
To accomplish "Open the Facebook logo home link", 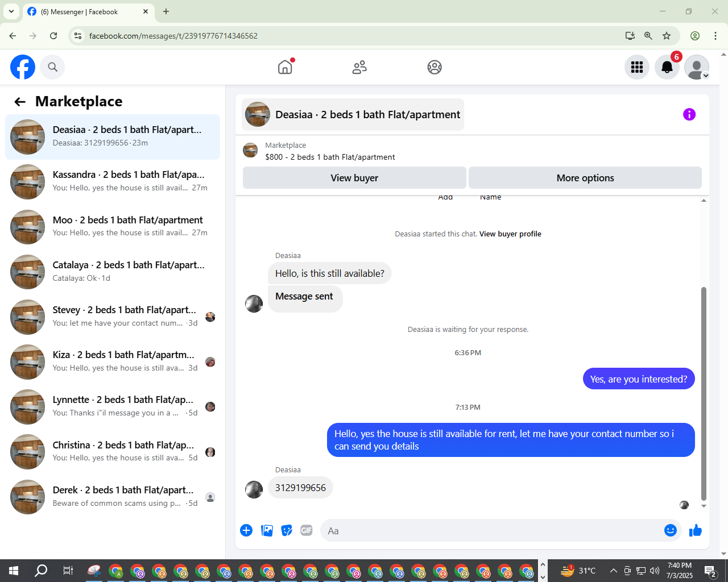I will point(23,67).
